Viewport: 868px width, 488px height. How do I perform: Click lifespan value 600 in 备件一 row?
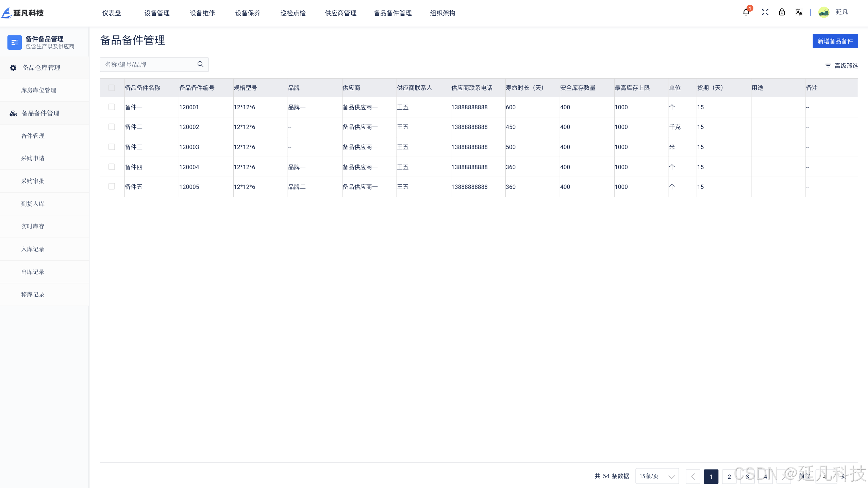pos(511,107)
